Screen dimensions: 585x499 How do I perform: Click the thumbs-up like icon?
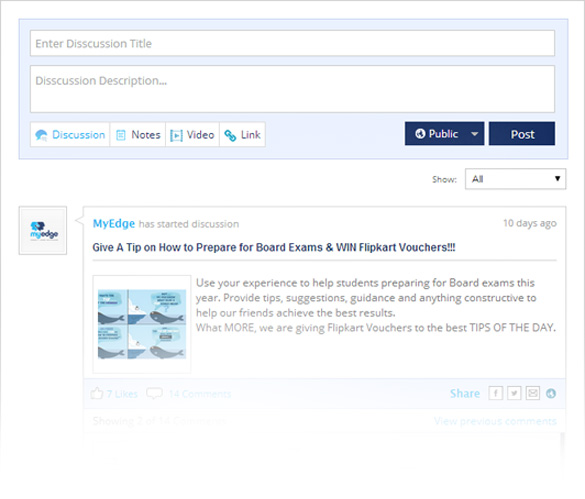tap(97, 393)
